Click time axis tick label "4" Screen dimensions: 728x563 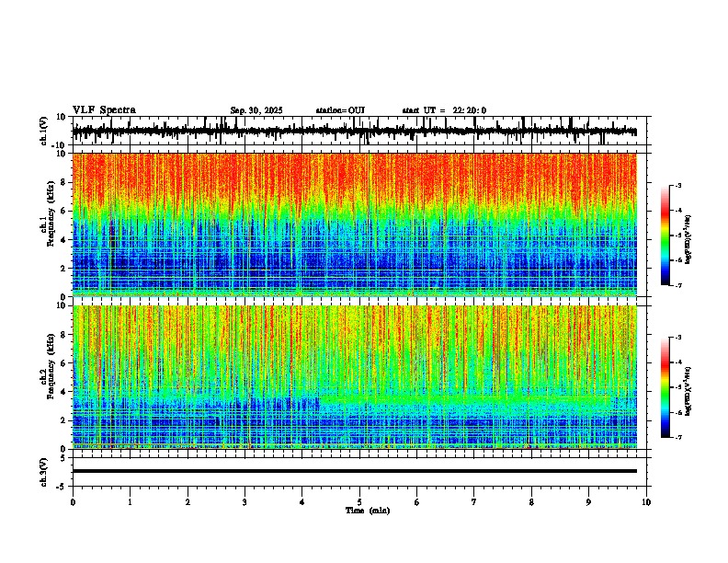302,502
